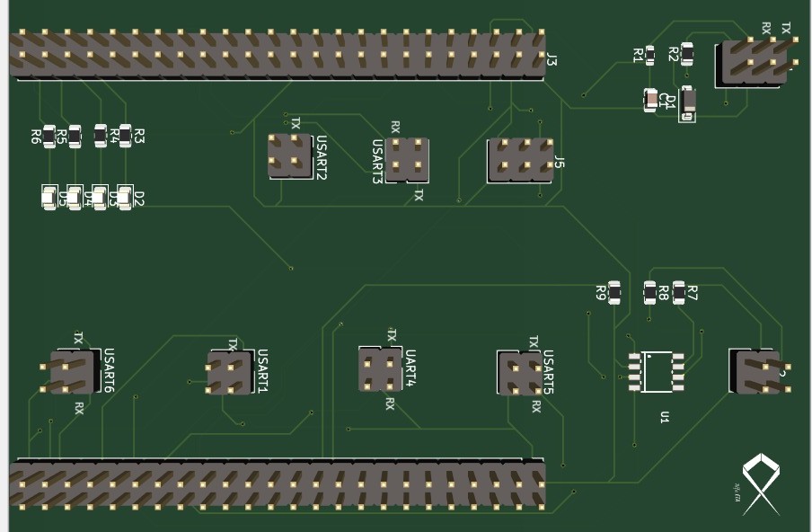The height and width of the screenshot is (532, 812).
Task: Select resistor R9
Action: point(614,293)
